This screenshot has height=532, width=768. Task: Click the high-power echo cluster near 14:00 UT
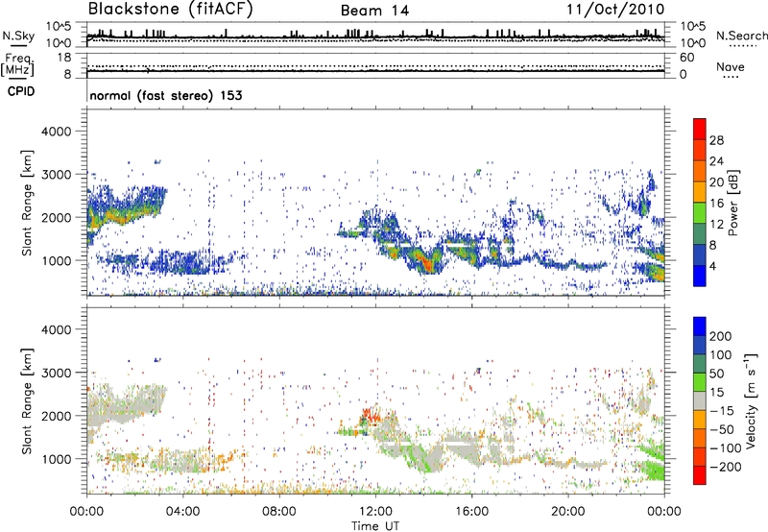425,261
